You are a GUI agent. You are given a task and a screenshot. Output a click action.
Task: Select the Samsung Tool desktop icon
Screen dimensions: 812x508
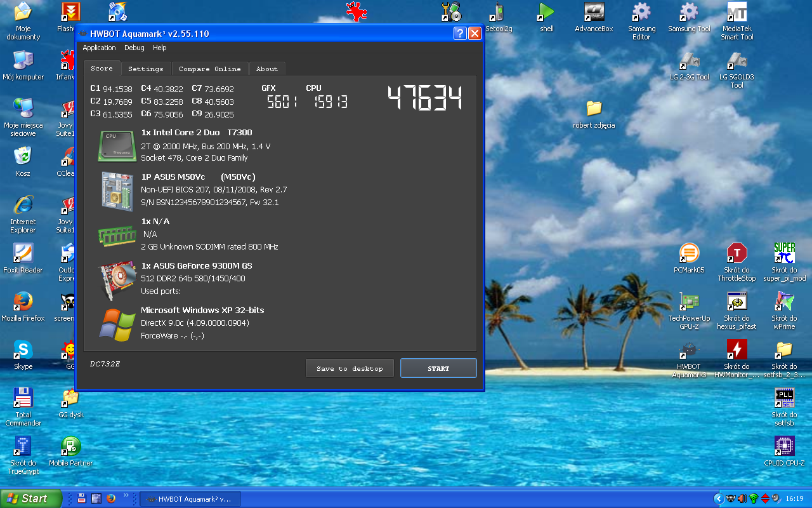tap(689, 17)
